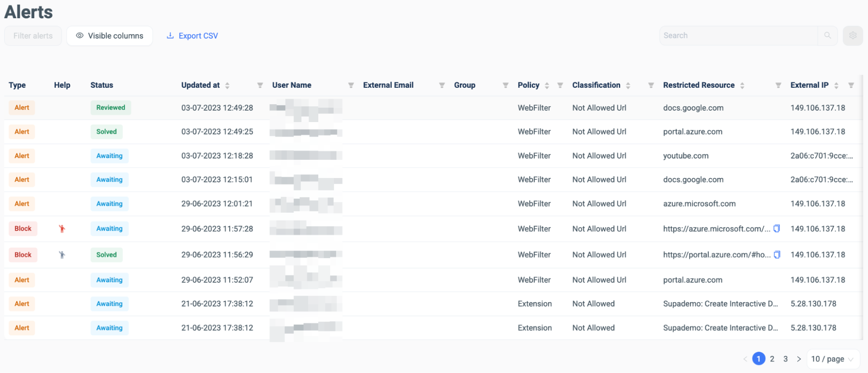Click Awaiting status for youtube.com row
This screenshot has width=868, height=373.
(x=109, y=156)
